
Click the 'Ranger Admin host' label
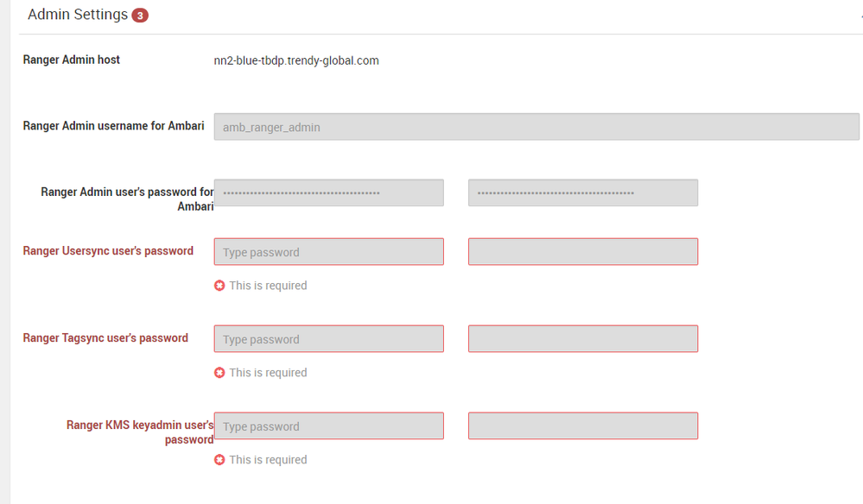pyautogui.click(x=72, y=60)
